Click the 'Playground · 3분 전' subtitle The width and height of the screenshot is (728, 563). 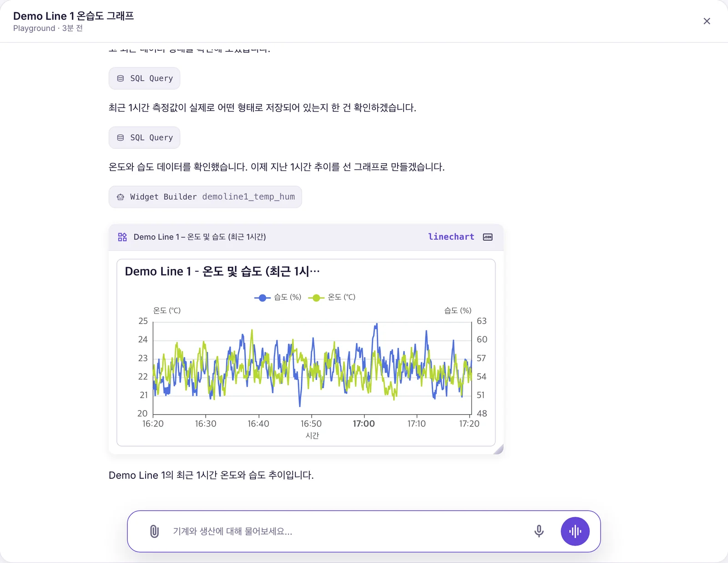click(48, 28)
